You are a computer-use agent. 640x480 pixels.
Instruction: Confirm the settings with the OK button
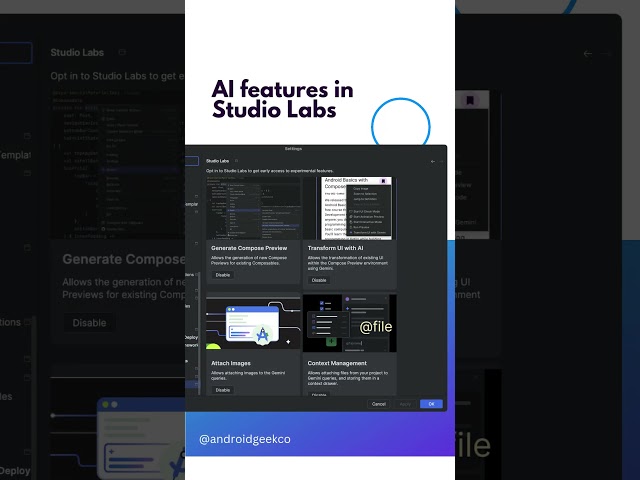click(431, 404)
